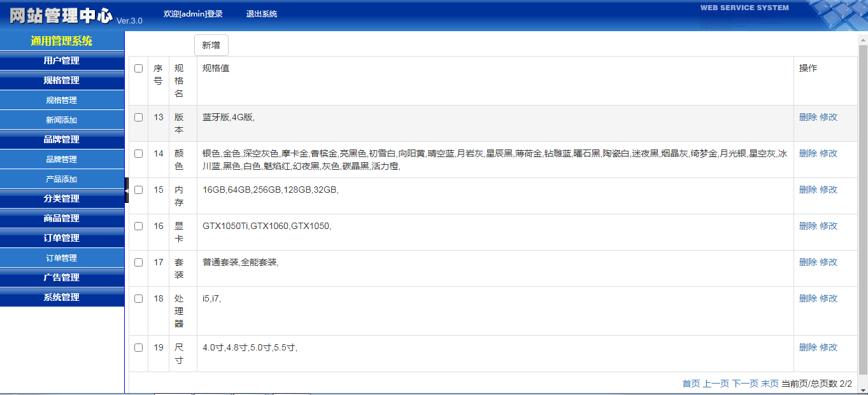
Task: Delete row 15 内存 via 删除
Action: [808, 190]
